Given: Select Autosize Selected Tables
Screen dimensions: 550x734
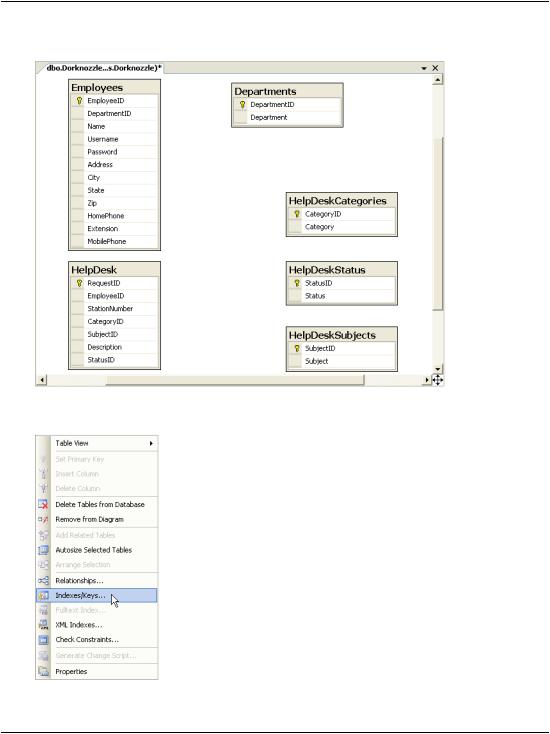Looking at the screenshot, I should tap(97, 550).
